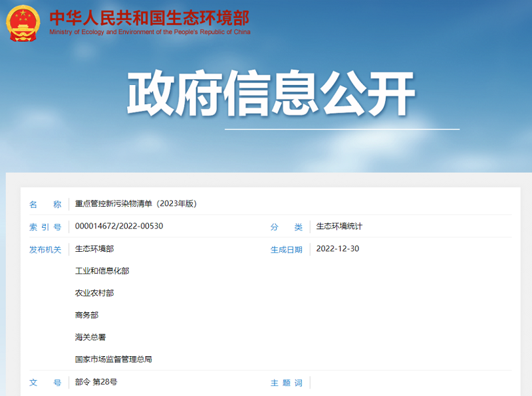Screen dimensions: 532x396
Task: Click the 发布机关 field label
Action: pos(45,250)
